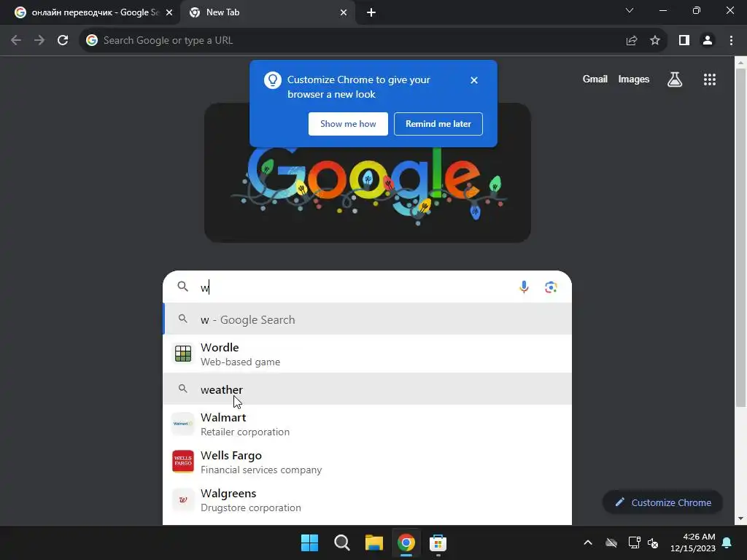Open the side panel
Viewport: 747px width, 560px height.
pyautogui.click(x=684, y=41)
